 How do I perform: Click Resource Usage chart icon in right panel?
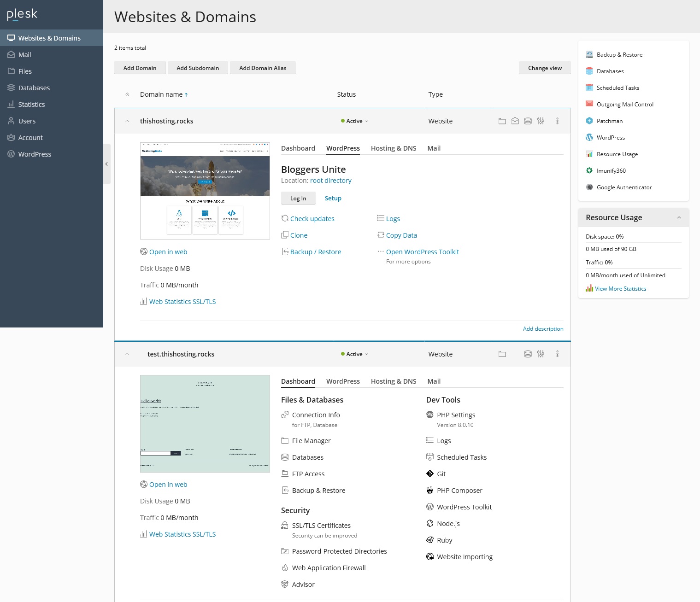[x=589, y=154]
